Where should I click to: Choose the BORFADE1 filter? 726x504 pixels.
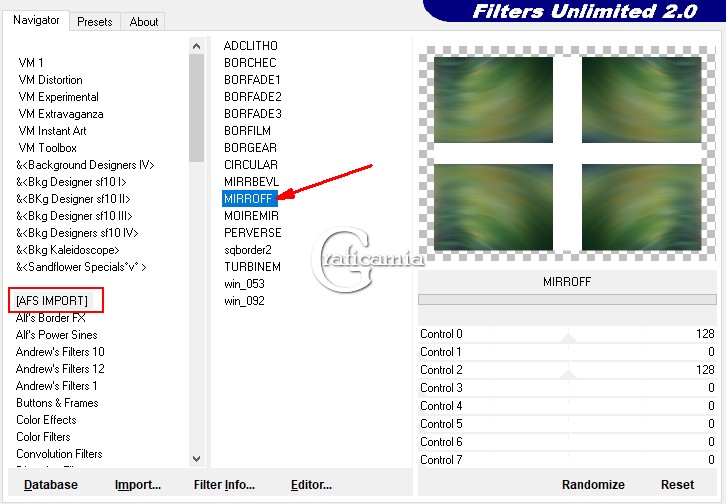tap(252, 80)
